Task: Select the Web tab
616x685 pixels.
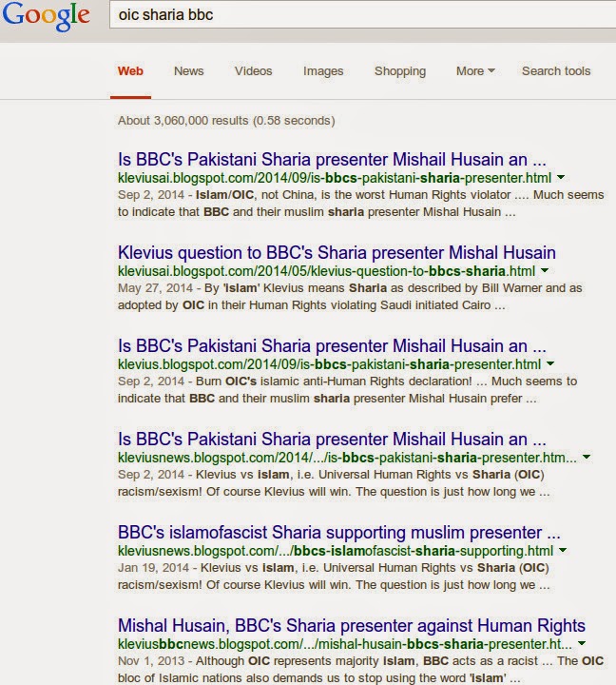Action: (x=130, y=70)
